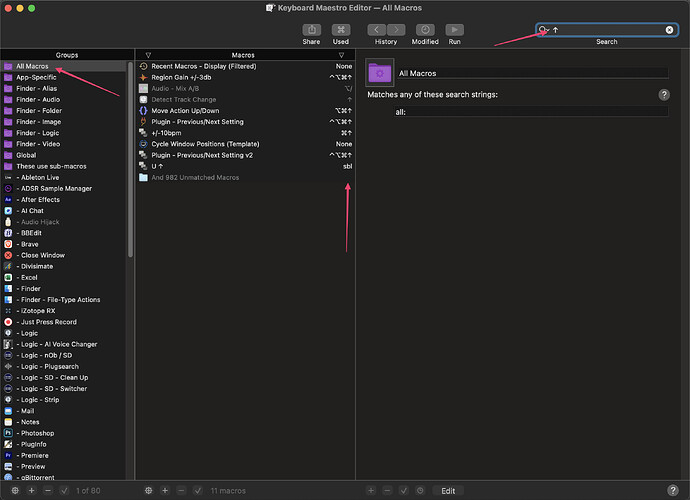Select Cycle Window Positions (Template) macro
The width and height of the screenshot is (690, 500).
245,144
